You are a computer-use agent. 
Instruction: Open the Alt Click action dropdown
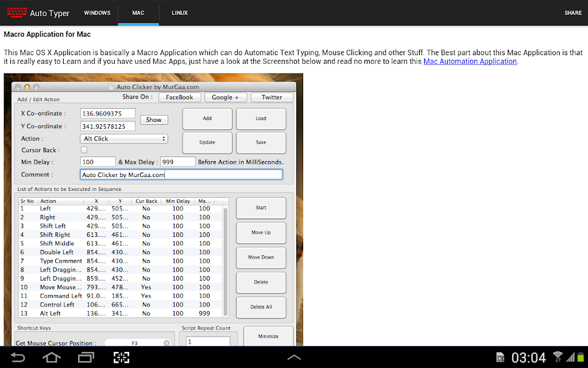(x=124, y=139)
